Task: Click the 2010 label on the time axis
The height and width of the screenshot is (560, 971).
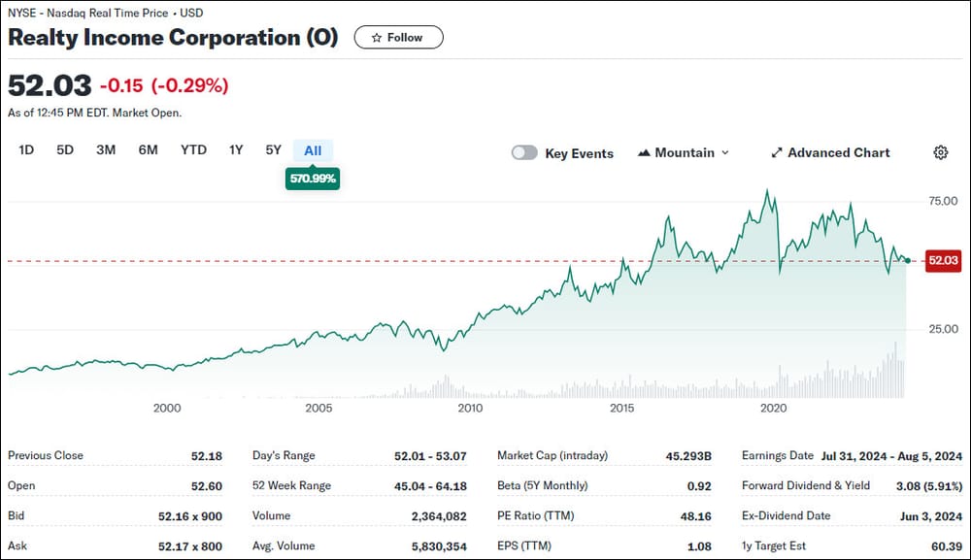Action: (x=470, y=409)
